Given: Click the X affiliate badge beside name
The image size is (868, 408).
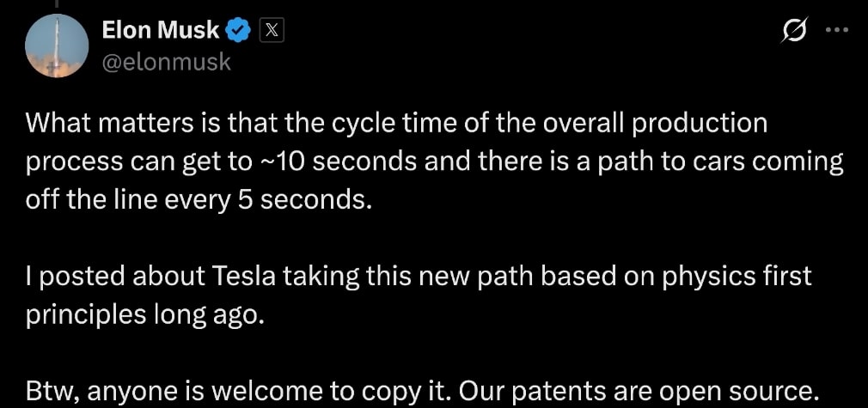Looking at the screenshot, I should click(x=270, y=32).
